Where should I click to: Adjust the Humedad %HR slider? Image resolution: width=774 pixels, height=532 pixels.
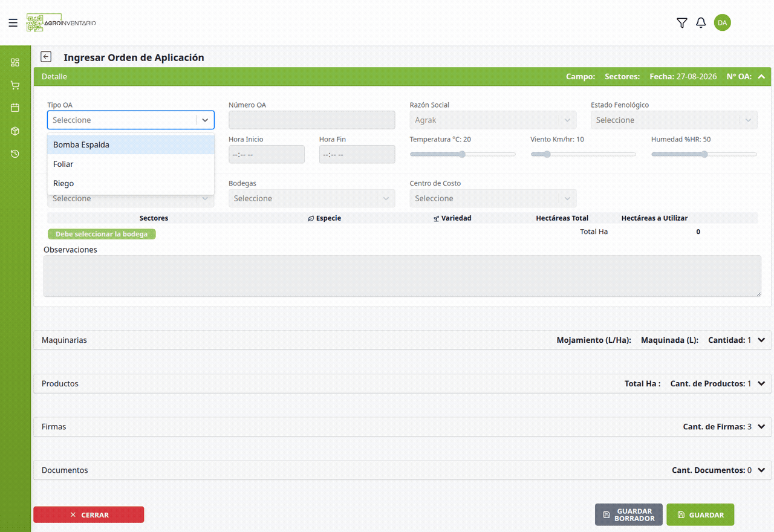tap(704, 154)
